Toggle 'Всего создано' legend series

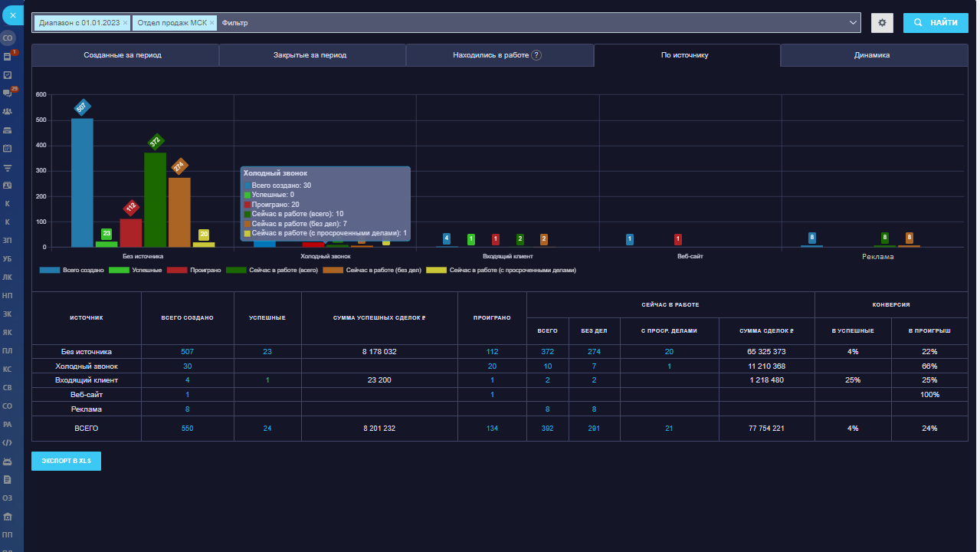pos(70,271)
